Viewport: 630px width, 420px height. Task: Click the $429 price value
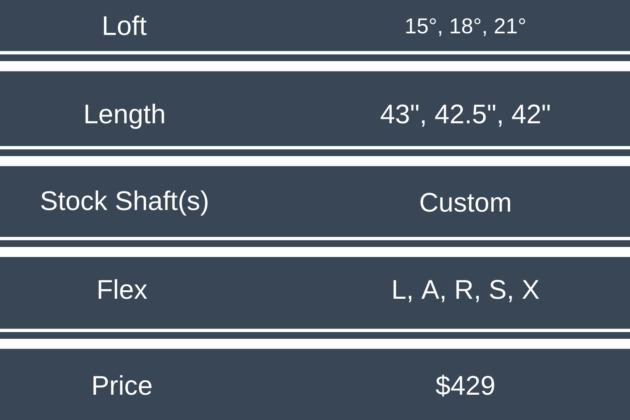[465, 386]
